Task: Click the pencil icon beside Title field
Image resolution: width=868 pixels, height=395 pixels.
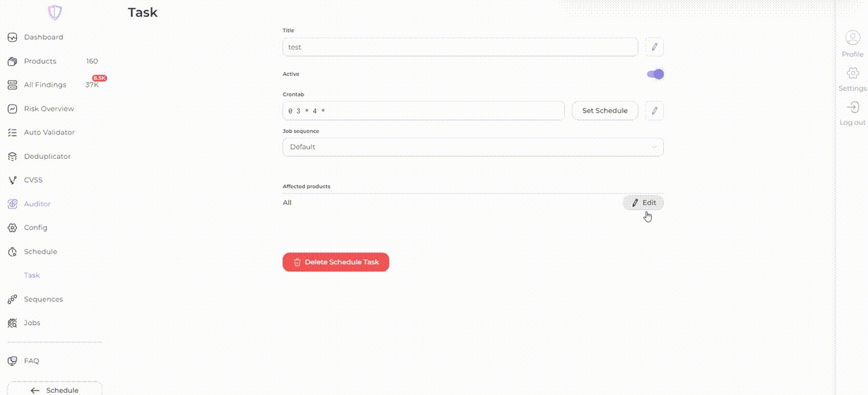Action: click(654, 47)
